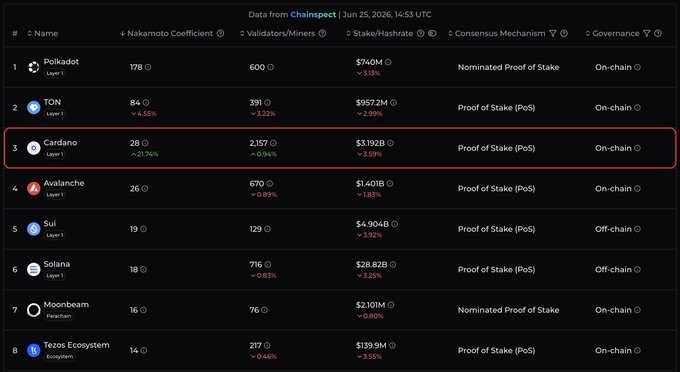Sort by Nakamoto Coefficient column
This screenshot has width=680, height=372.
(x=167, y=33)
